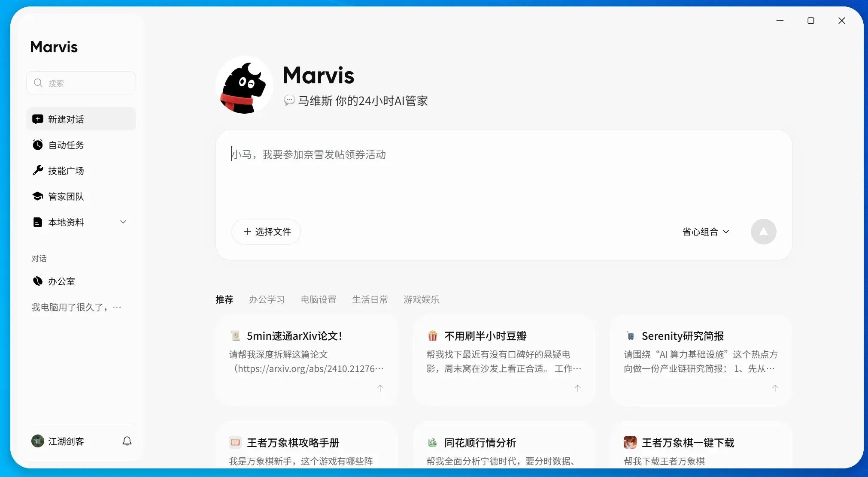Open the 我电脑用了很久了 conversation
The image size is (868, 477).
tap(76, 307)
